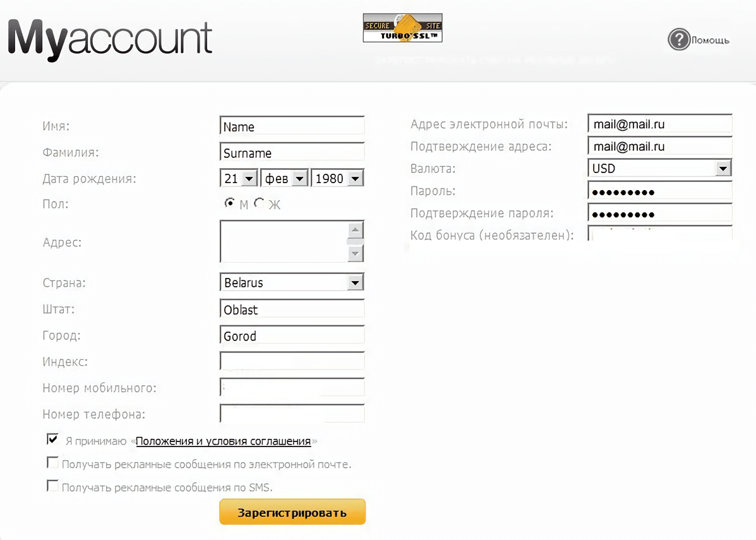756x540 pixels.
Task: Click the Myaccount logo
Action: click(110, 39)
